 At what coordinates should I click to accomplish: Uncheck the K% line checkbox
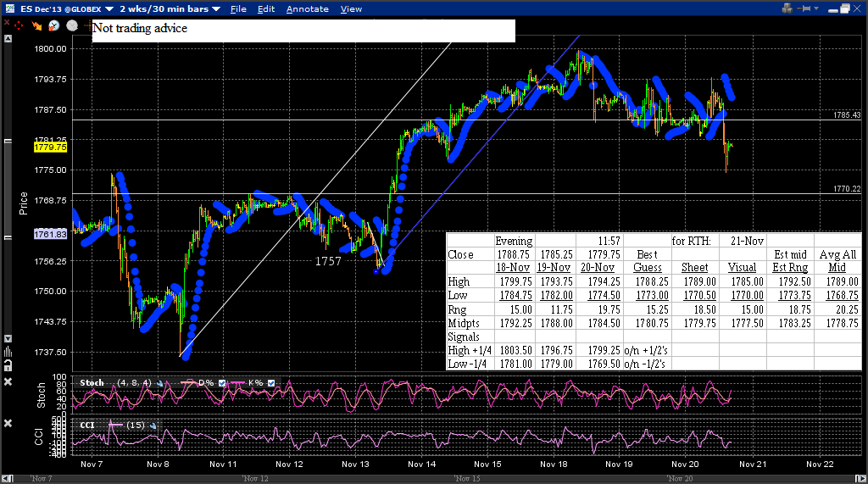point(271,383)
